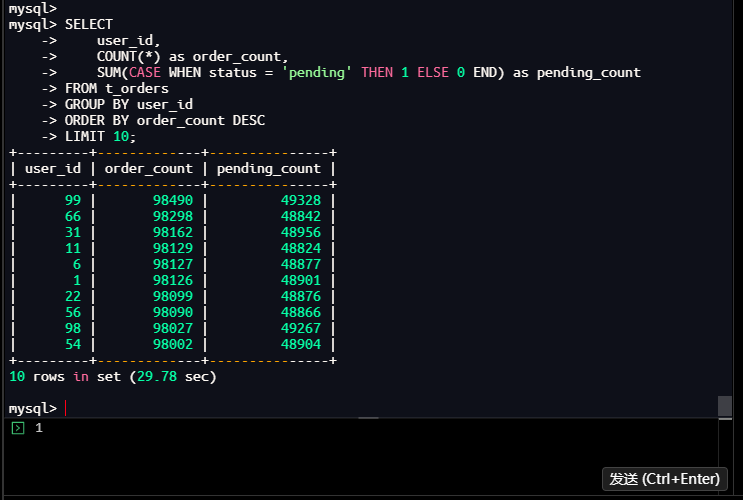Click the user_id value 6

77,264
